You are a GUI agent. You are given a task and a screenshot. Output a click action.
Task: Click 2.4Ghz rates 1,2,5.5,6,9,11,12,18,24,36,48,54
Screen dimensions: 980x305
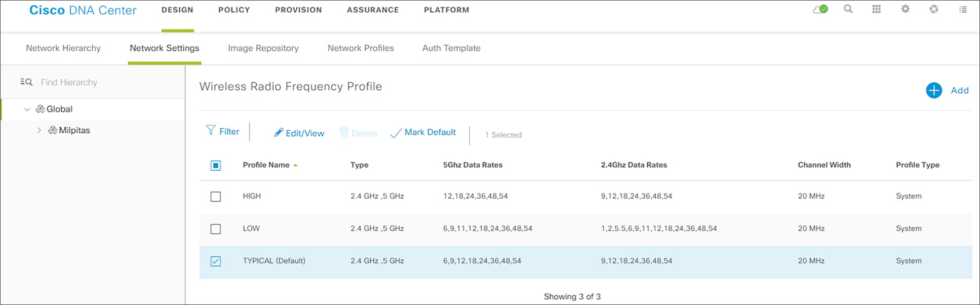[x=659, y=228]
